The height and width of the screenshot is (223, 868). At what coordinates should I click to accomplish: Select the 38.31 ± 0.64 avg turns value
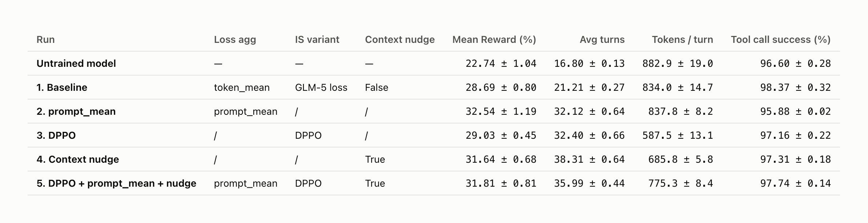pos(589,159)
